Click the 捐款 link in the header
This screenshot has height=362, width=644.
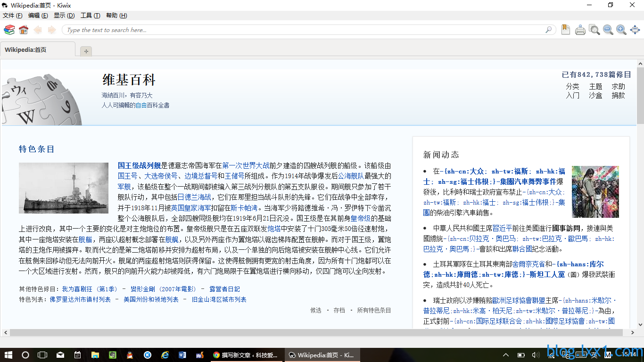point(618,96)
